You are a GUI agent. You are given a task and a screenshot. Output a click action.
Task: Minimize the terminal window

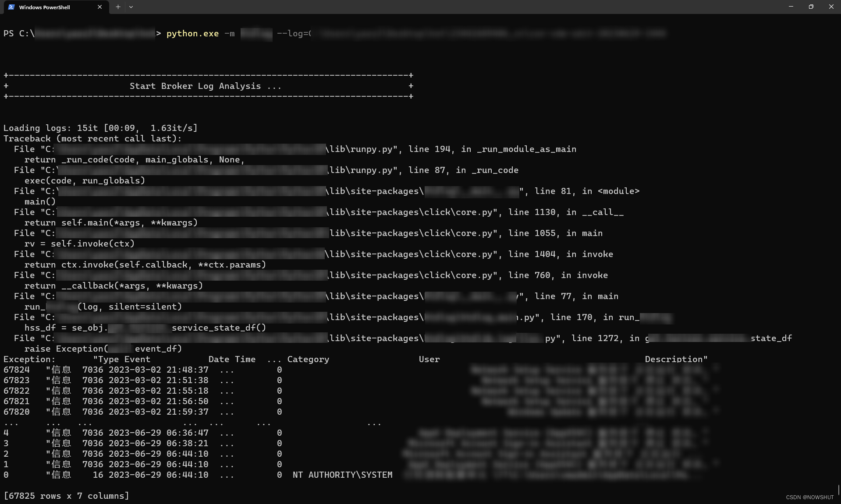(791, 7)
